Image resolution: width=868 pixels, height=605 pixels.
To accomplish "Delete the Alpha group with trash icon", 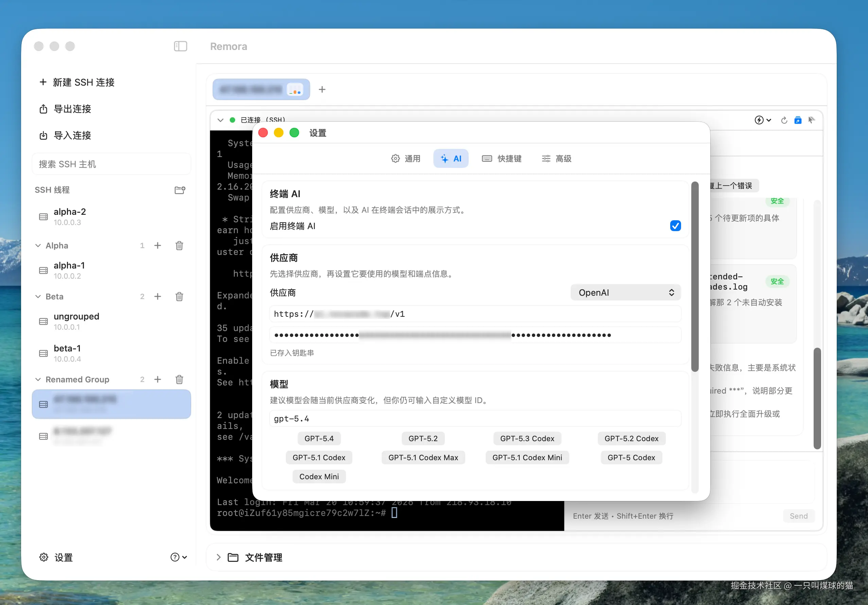I will pyautogui.click(x=179, y=245).
